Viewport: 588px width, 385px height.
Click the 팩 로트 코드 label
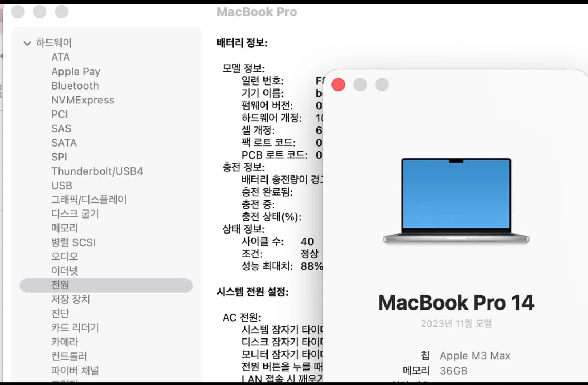(269, 143)
